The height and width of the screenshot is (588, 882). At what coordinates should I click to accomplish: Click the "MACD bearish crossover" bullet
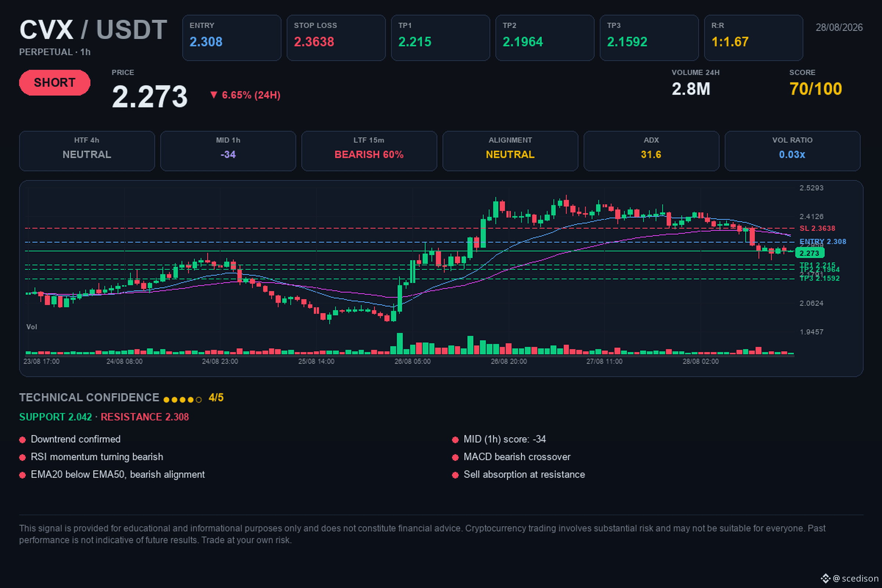coord(511,457)
